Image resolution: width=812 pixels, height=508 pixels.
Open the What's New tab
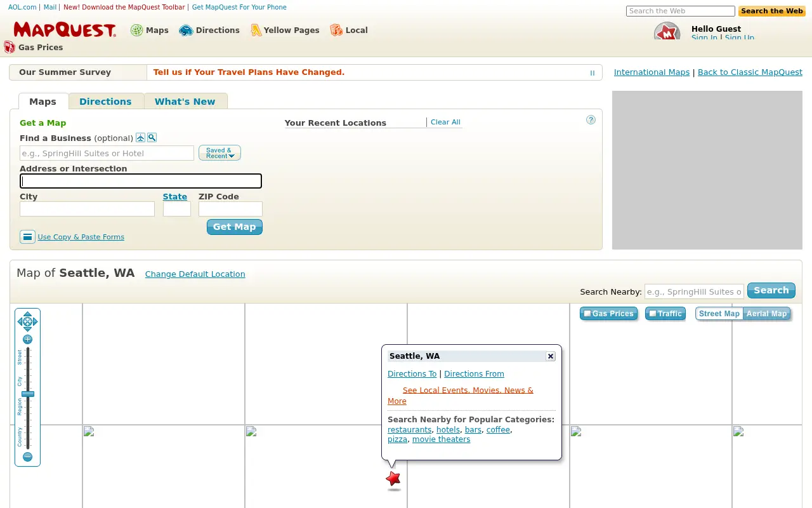[x=185, y=102]
